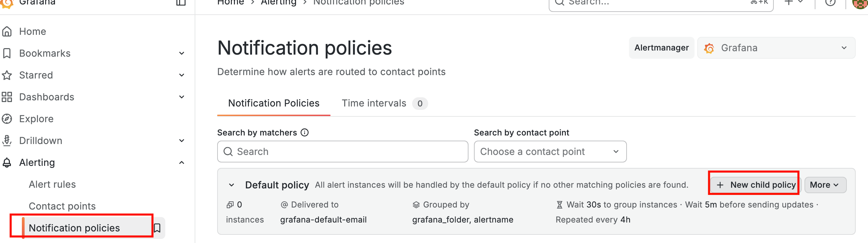Open Contact points in the sidebar

coord(62,206)
